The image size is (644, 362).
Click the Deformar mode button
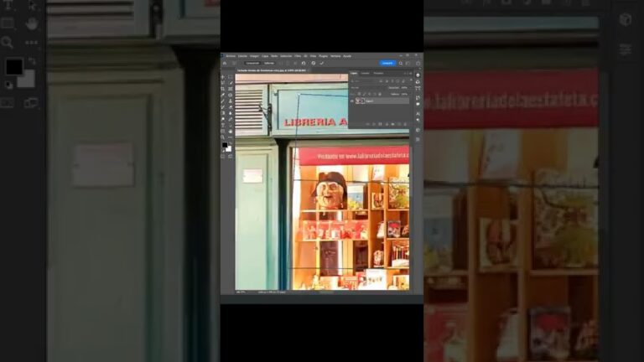pyautogui.click(x=269, y=63)
